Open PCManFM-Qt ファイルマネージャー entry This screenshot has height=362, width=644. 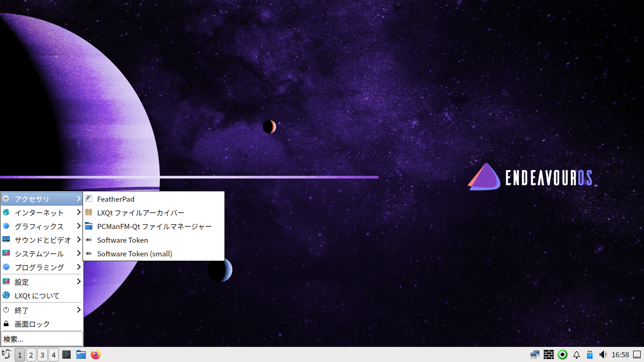(154, 226)
